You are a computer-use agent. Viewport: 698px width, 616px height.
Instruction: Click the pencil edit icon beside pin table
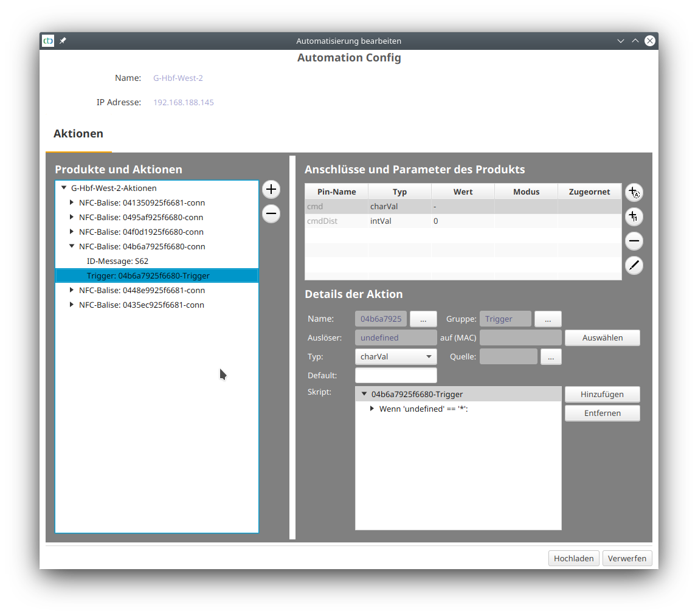pos(634,265)
